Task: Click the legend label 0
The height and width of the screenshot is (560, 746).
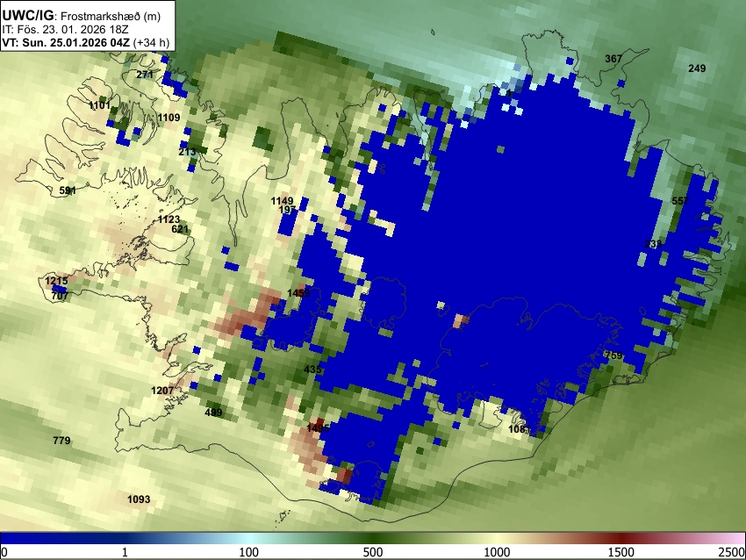Action: click(4, 552)
